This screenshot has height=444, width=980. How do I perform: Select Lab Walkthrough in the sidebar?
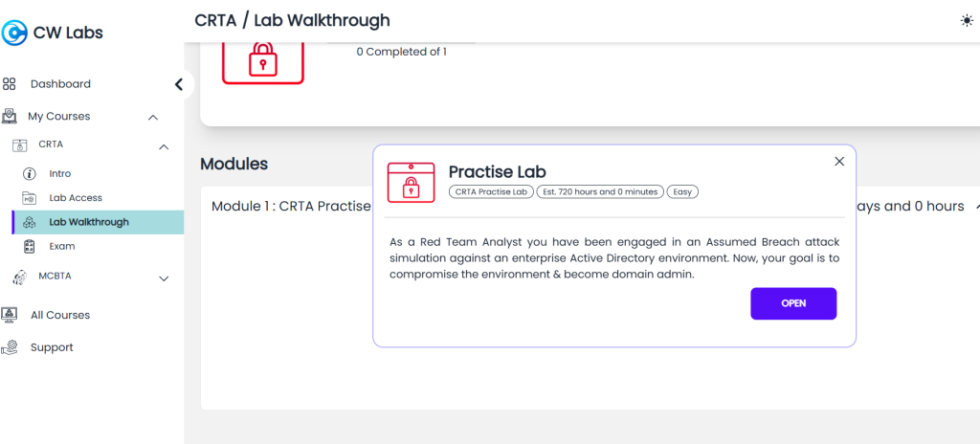[98, 222]
